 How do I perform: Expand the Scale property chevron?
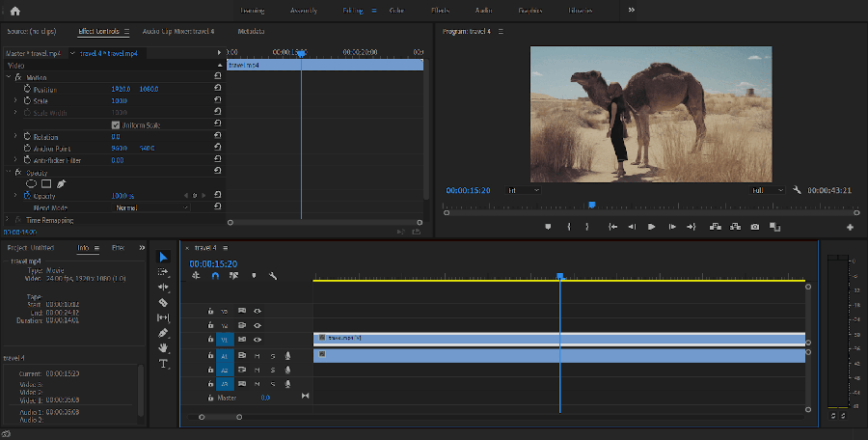point(15,100)
